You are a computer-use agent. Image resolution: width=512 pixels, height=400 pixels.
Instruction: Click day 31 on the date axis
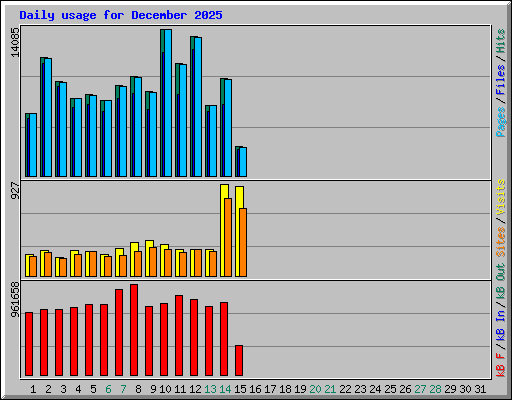point(480,389)
